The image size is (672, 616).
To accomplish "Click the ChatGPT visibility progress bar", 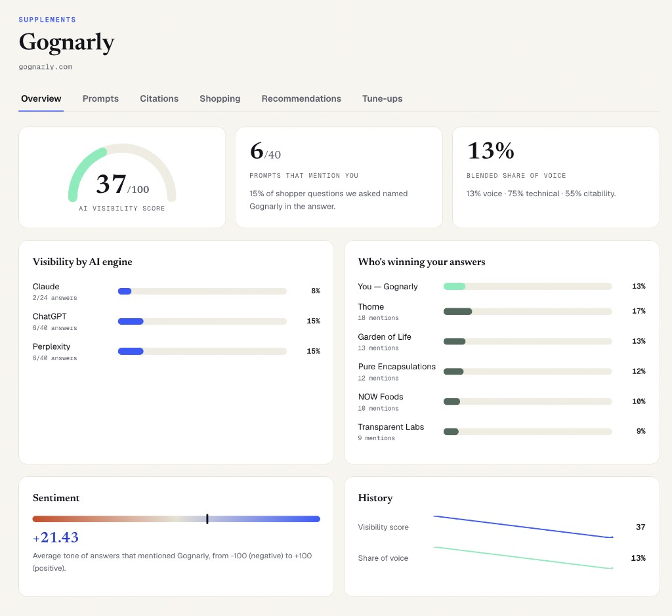I will pos(202,321).
